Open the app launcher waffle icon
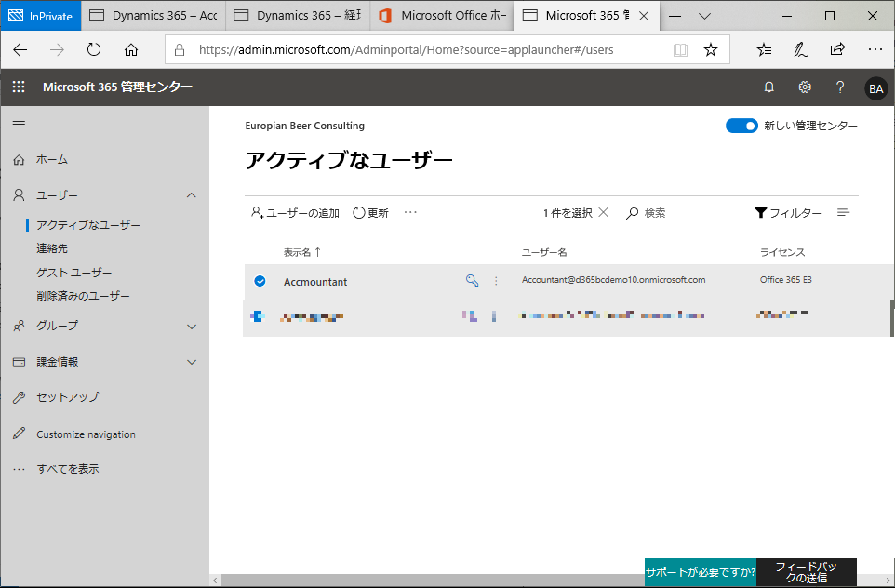The height and width of the screenshot is (588, 895). [x=19, y=87]
